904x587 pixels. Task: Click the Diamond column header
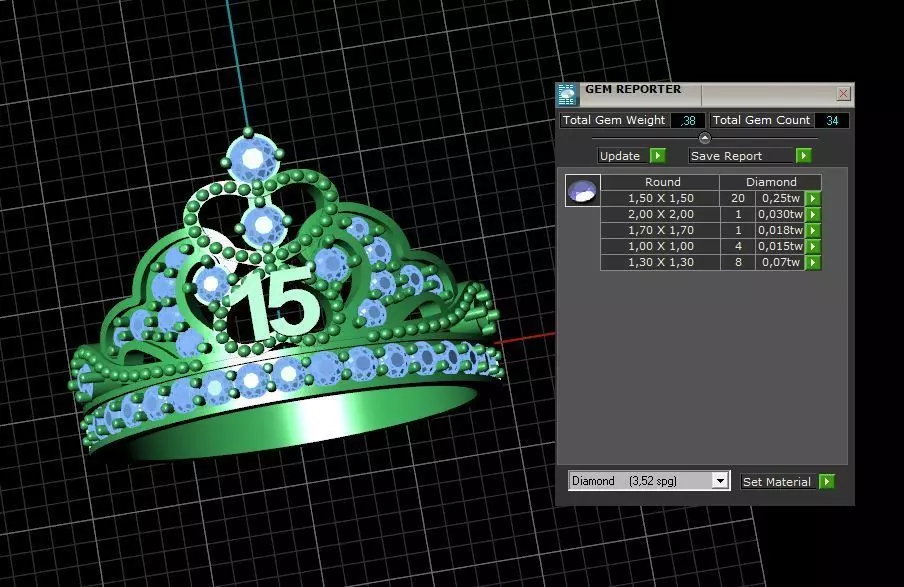[x=771, y=182]
